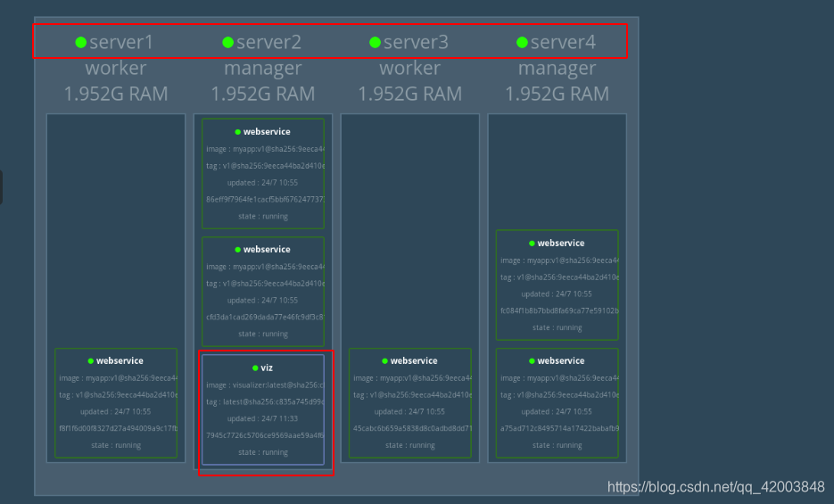This screenshot has width=834, height=504.
Task: Click status dot of webservice container fc084f1b8b7
Action: 532,244
